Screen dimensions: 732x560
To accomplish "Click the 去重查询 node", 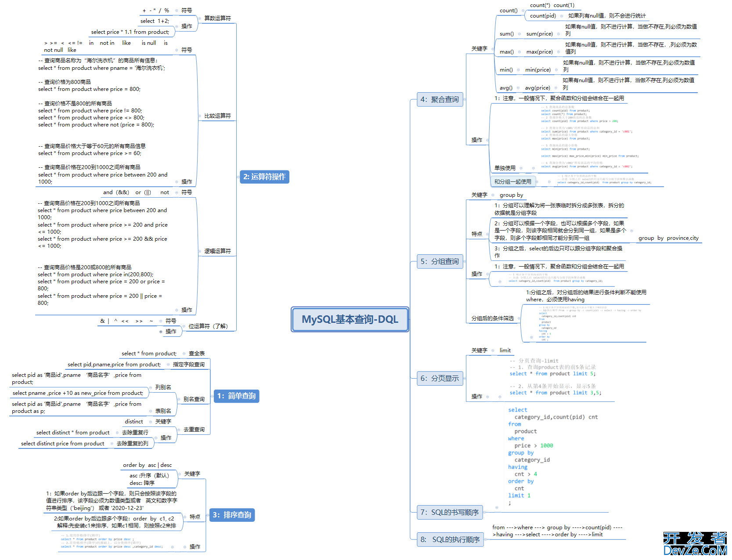I will pyautogui.click(x=194, y=430).
